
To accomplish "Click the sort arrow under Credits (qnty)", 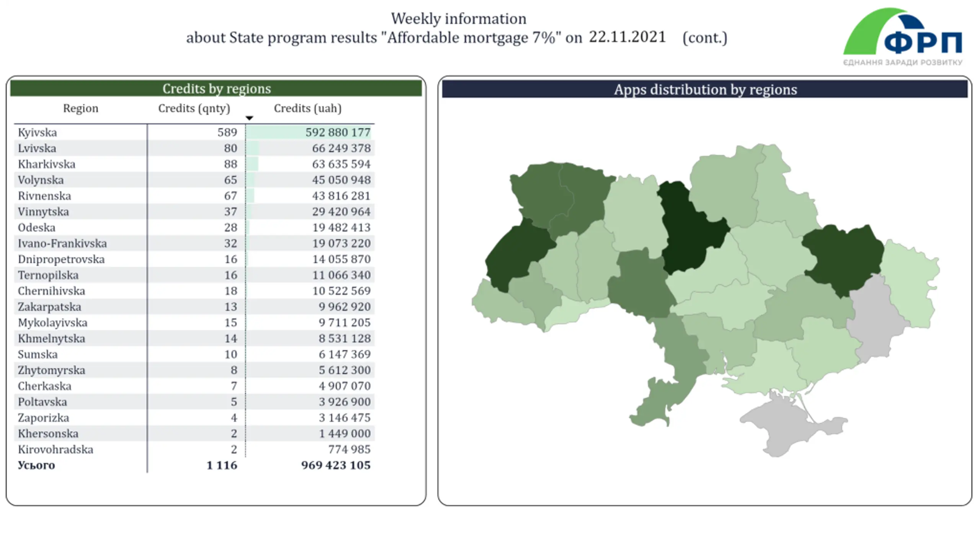I will tap(249, 118).
